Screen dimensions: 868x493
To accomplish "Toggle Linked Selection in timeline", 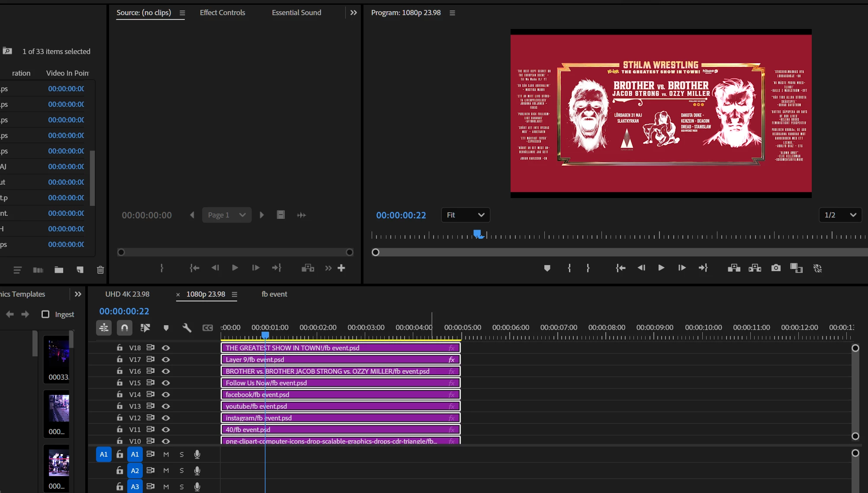I will (145, 328).
